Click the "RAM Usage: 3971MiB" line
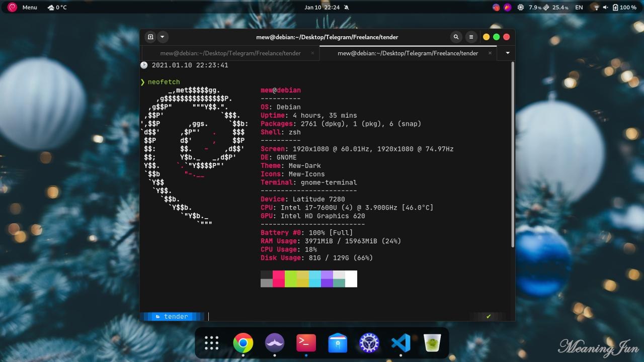The height and width of the screenshot is (362, 644). [x=331, y=241]
